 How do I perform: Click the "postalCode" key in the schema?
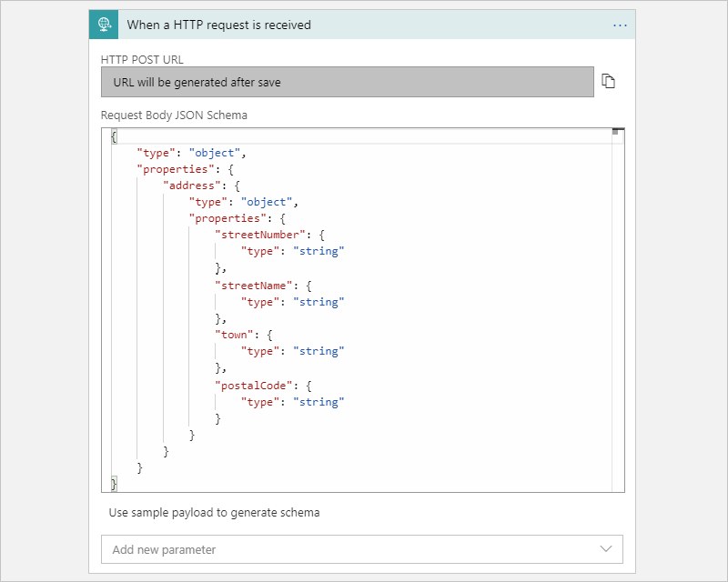point(250,386)
